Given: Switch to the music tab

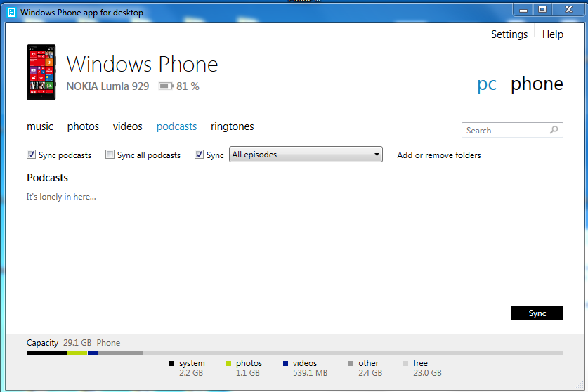Looking at the screenshot, I should coord(40,126).
